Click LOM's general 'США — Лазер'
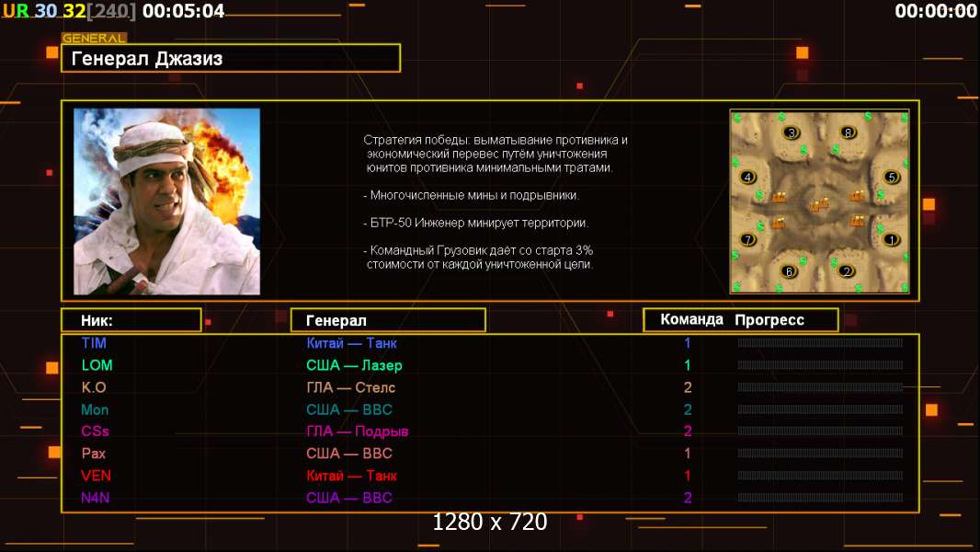Image resolution: width=980 pixels, height=552 pixels. [x=354, y=365]
